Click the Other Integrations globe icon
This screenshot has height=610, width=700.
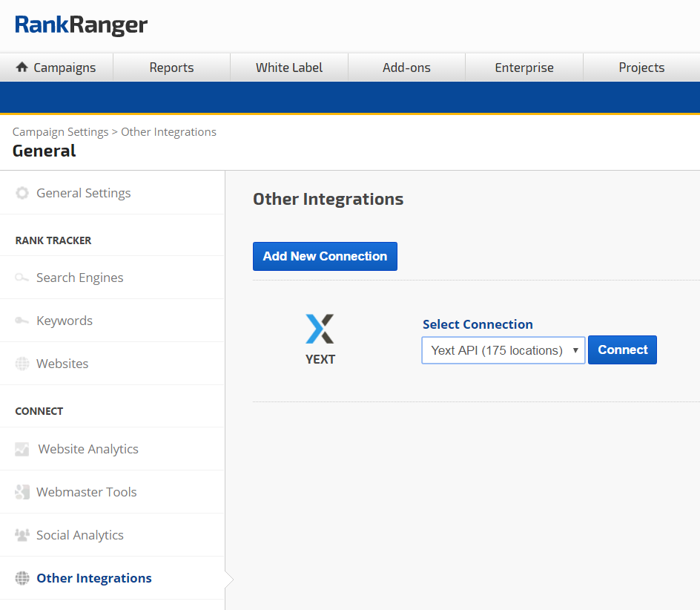click(x=22, y=578)
